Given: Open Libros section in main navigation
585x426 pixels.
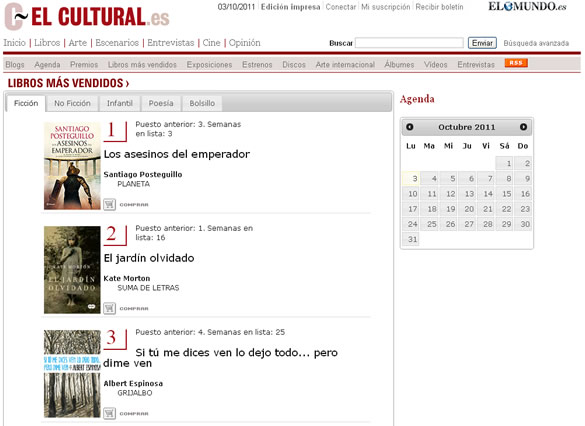Looking at the screenshot, I should (x=47, y=43).
